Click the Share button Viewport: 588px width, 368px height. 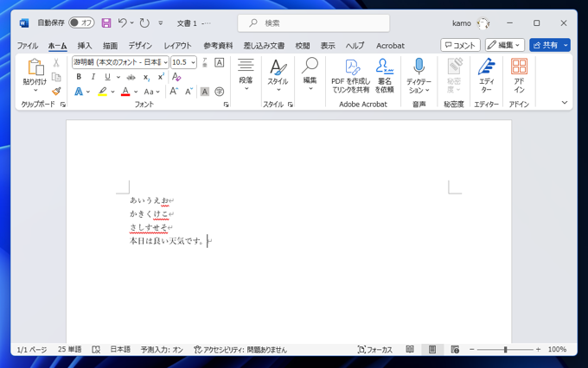click(x=546, y=45)
